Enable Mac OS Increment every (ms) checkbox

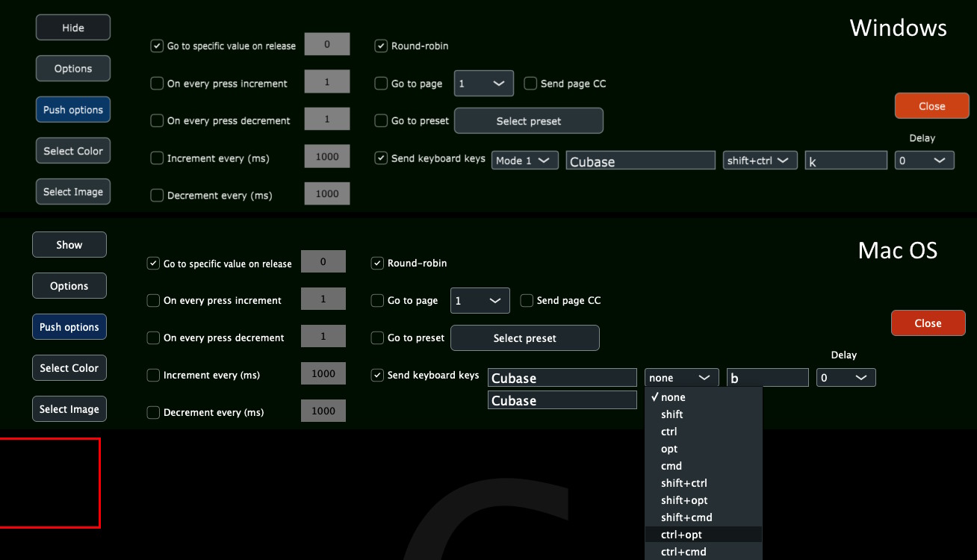pyautogui.click(x=153, y=375)
